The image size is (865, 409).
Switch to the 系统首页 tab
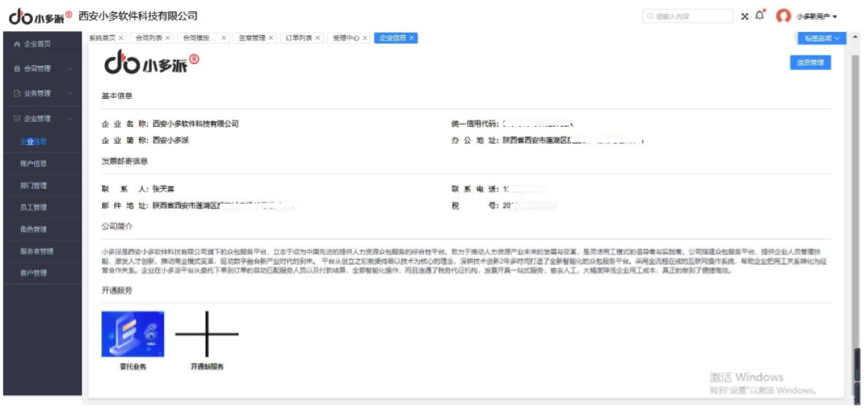(103, 38)
